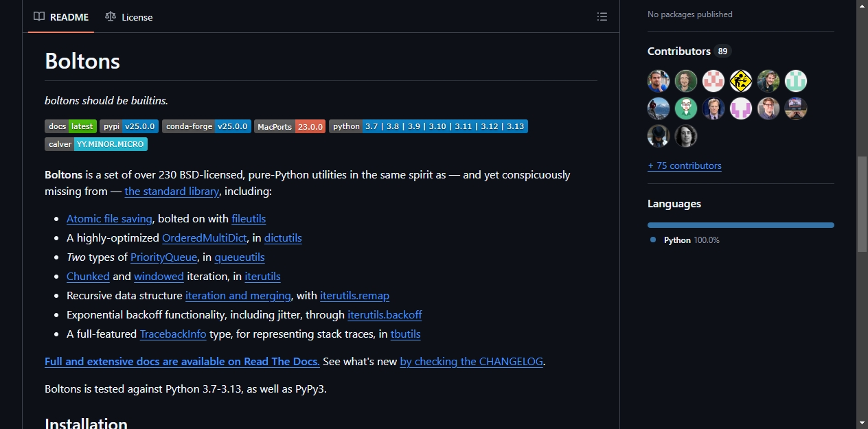This screenshot has width=868, height=429.
Task: Open the OrderedMultiDict link
Action: [x=205, y=238]
